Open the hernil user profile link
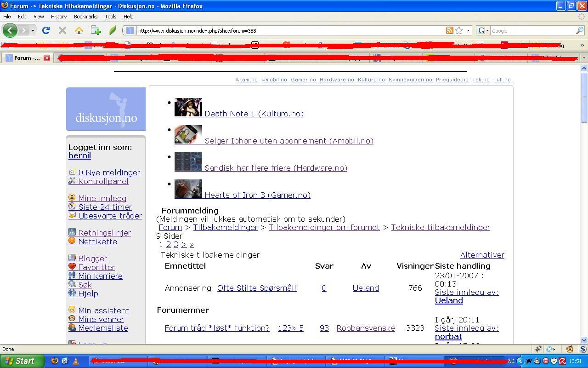588x368 pixels. coord(79,155)
